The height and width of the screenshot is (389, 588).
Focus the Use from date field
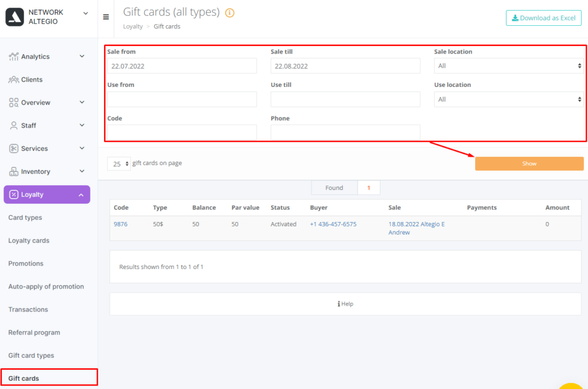point(182,99)
